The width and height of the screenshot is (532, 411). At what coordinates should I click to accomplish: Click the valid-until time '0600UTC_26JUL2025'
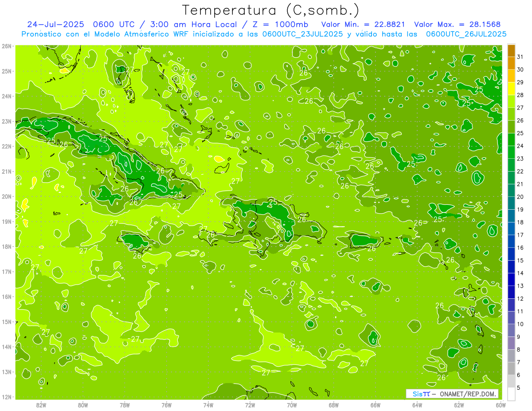pos(466,34)
